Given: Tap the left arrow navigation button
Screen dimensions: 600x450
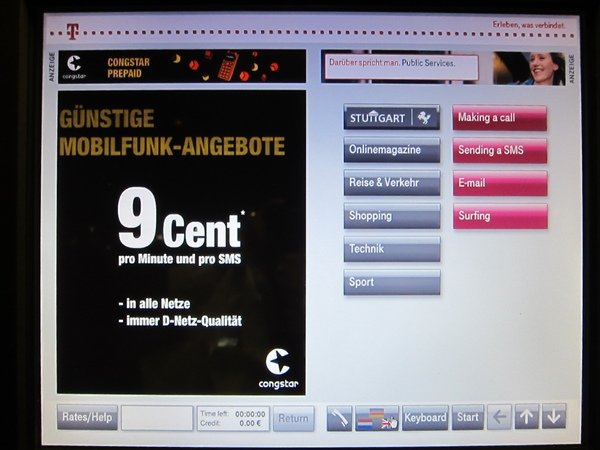Looking at the screenshot, I should (499, 417).
